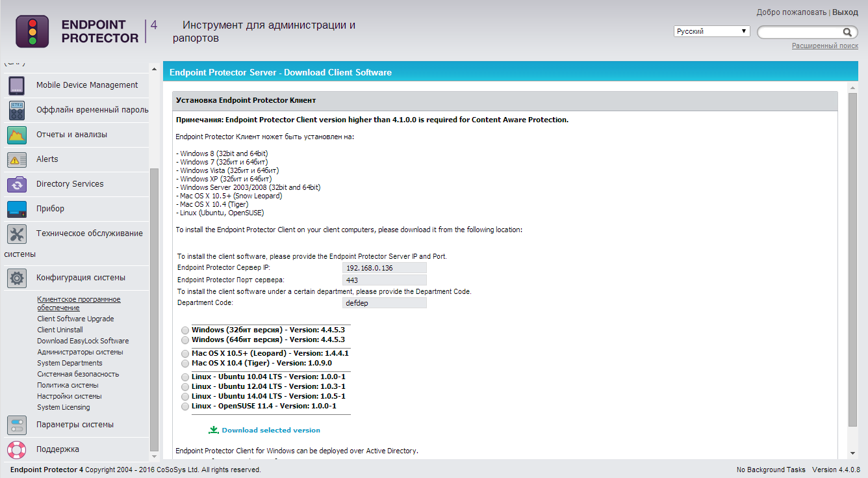Select Linux Ubuntu 14.04 LTS option

185,397
